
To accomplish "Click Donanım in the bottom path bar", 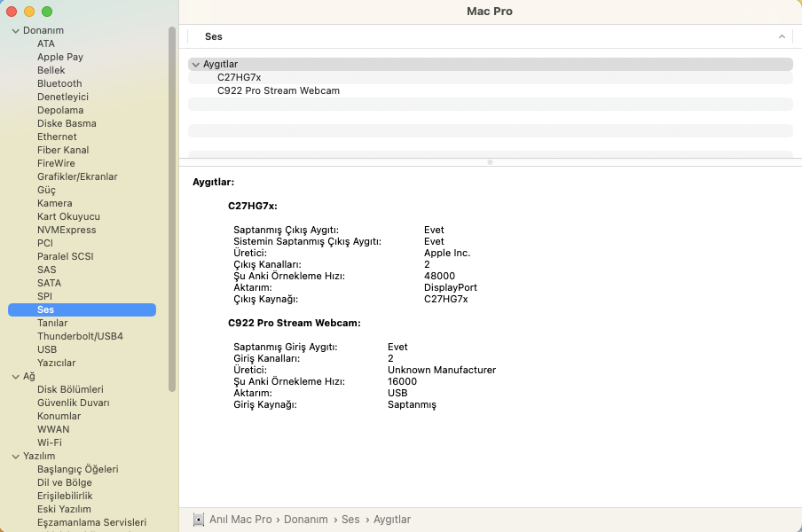I will point(306,520).
